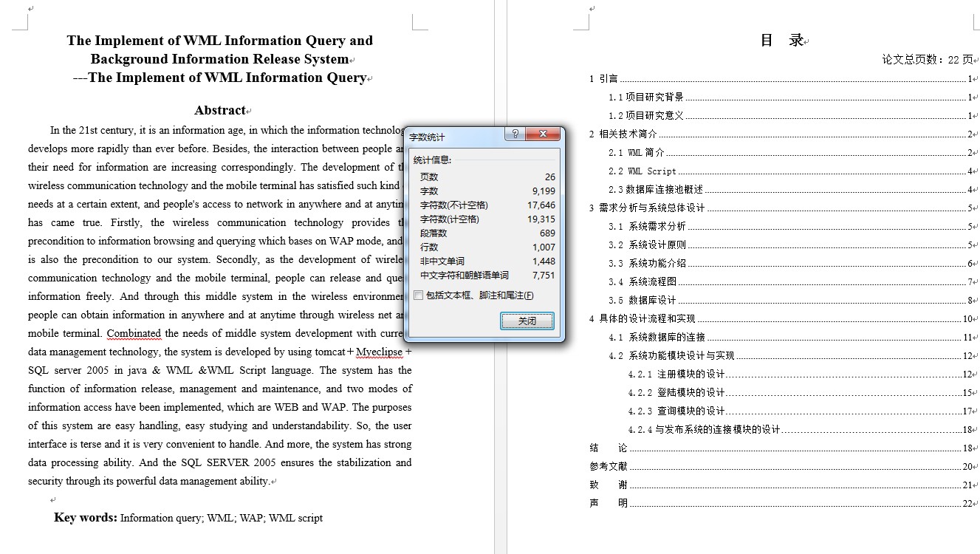Select TOC entry 3.2 系统设计原则
Viewport: 980px width, 554px height.
point(791,244)
